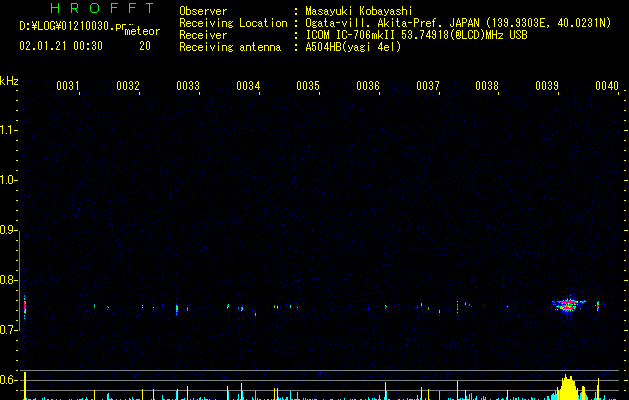Click the 0.9 frequency axis label

pos(8,230)
